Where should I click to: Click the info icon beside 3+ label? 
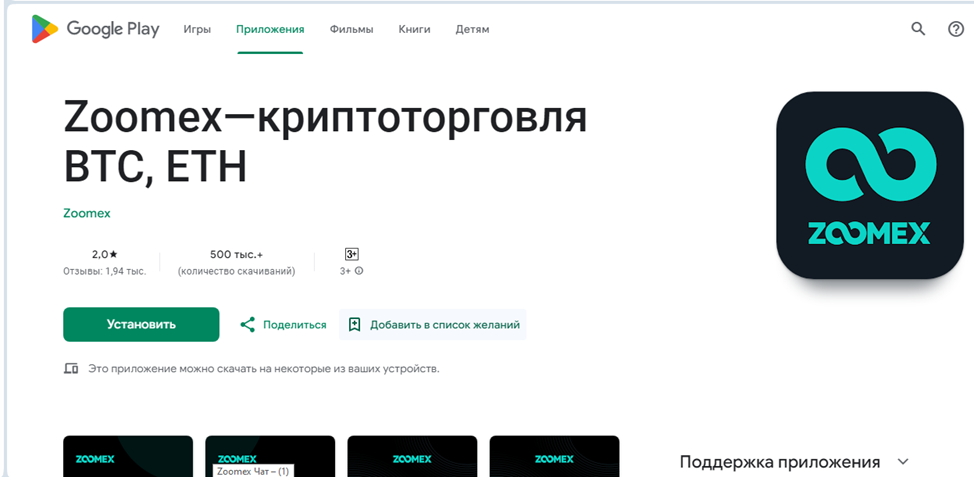359,271
